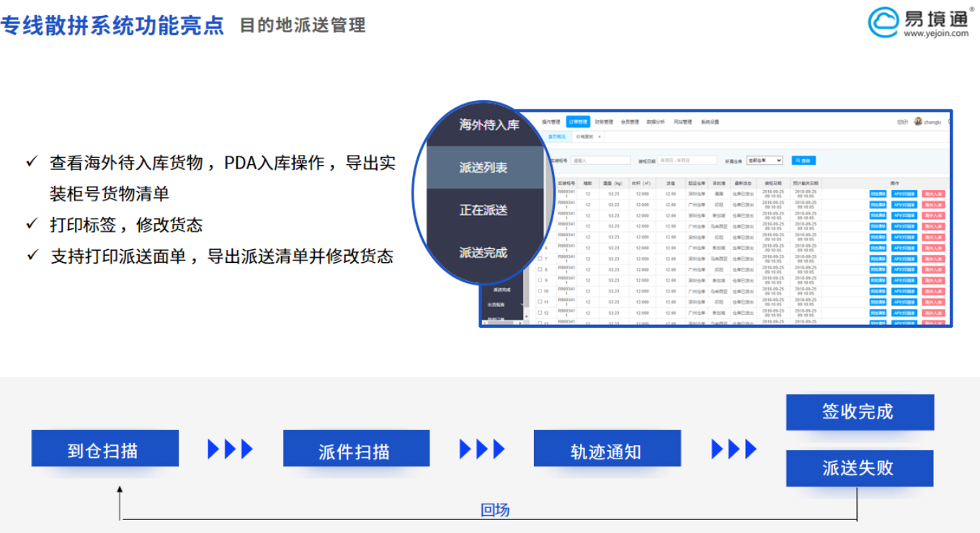Click the API button in row 11
This screenshot has width=980, height=533.
coord(904,302)
